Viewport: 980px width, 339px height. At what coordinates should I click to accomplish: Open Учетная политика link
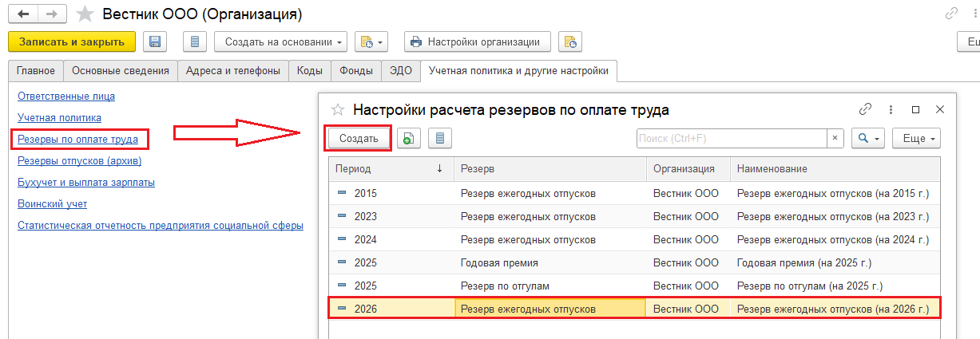click(x=59, y=118)
